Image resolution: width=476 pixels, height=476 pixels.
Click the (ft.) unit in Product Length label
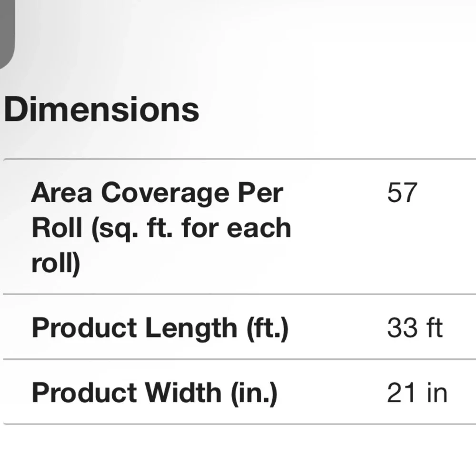(267, 328)
